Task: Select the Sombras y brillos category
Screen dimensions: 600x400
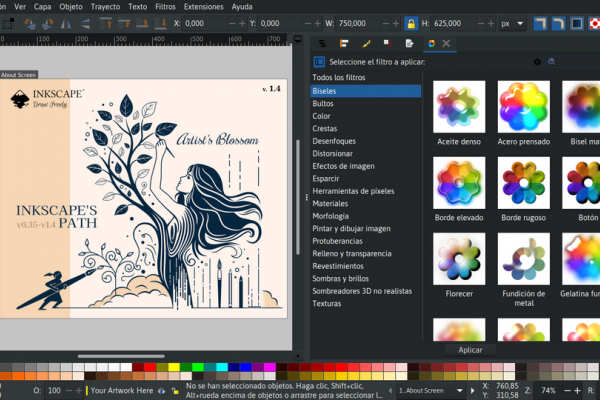Action: (365, 278)
